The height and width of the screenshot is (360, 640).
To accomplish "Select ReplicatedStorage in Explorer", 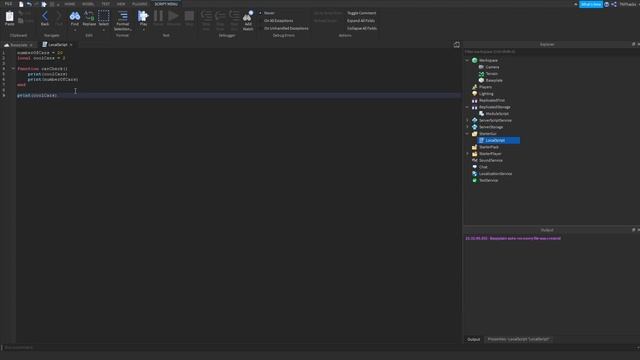I will pos(495,107).
